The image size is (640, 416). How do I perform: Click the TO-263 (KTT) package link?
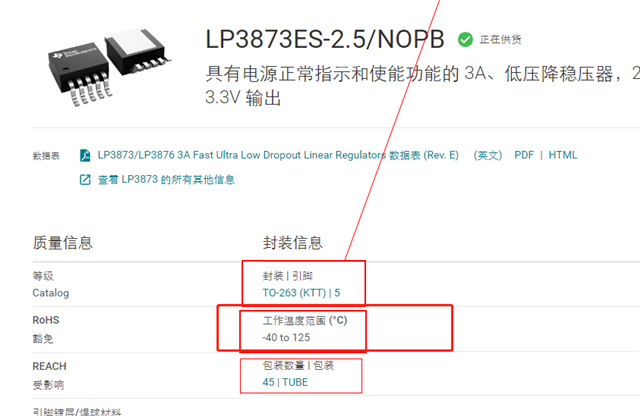click(301, 293)
